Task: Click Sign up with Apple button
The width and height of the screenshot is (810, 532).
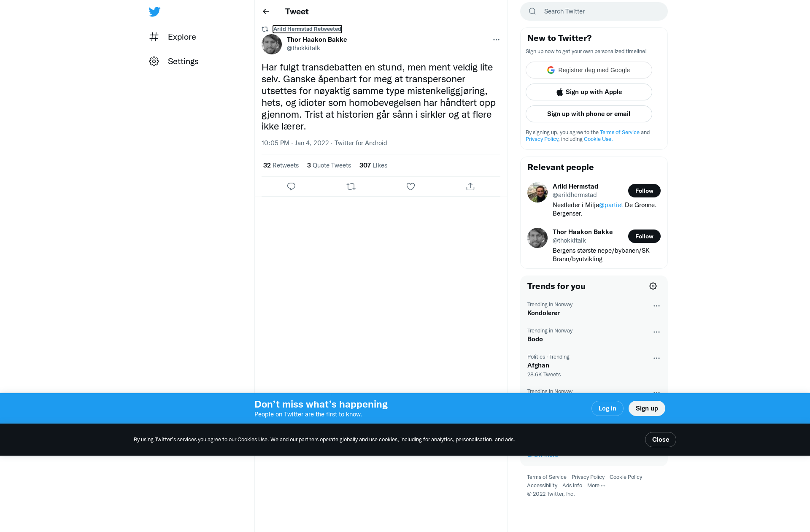Action: click(589, 92)
